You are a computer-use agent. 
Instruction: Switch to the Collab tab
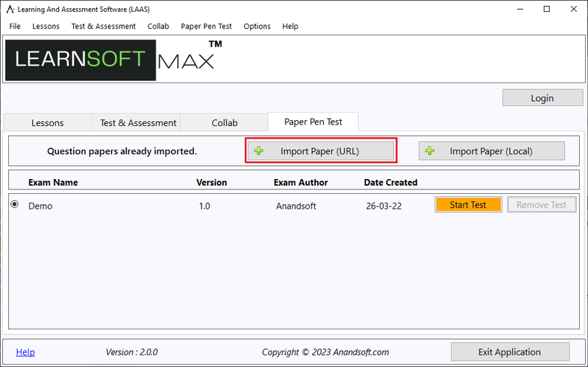coord(224,123)
